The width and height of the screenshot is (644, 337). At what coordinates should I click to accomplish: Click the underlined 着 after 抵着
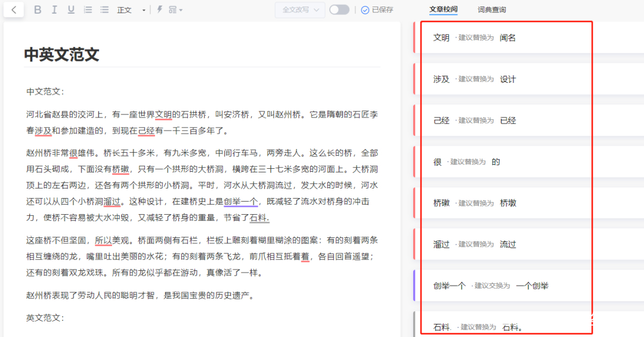coord(305,256)
